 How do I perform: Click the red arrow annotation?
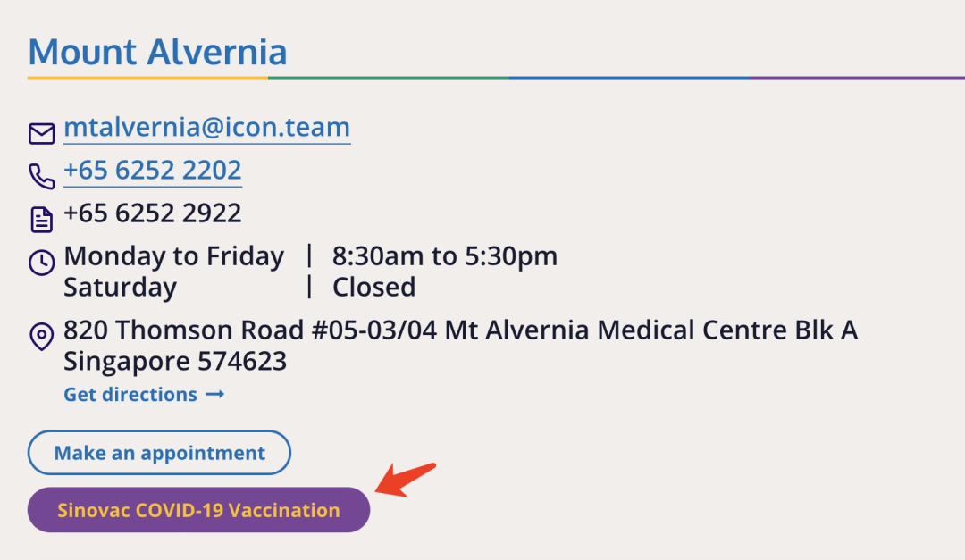(x=406, y=480)
